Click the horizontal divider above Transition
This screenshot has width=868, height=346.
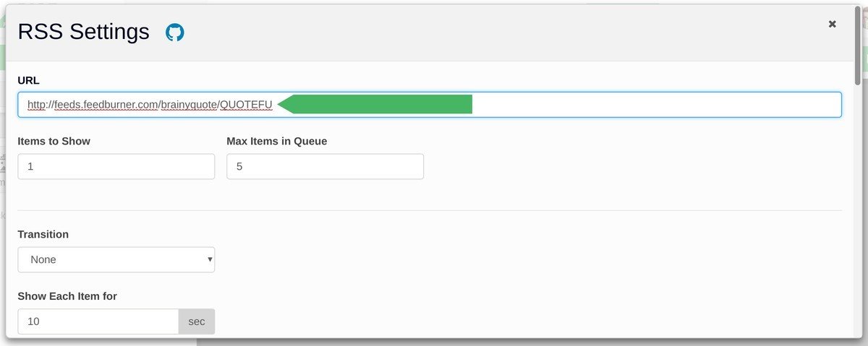(430, 210)
